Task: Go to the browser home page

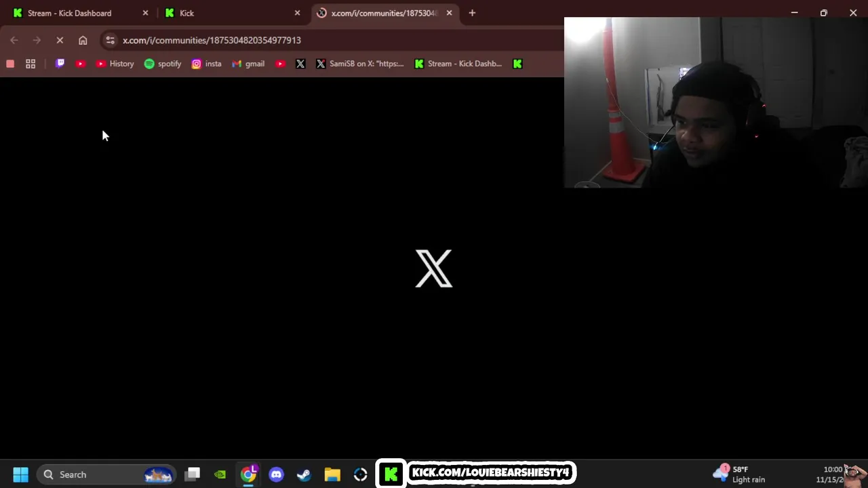Action: [x=83, y=40]
